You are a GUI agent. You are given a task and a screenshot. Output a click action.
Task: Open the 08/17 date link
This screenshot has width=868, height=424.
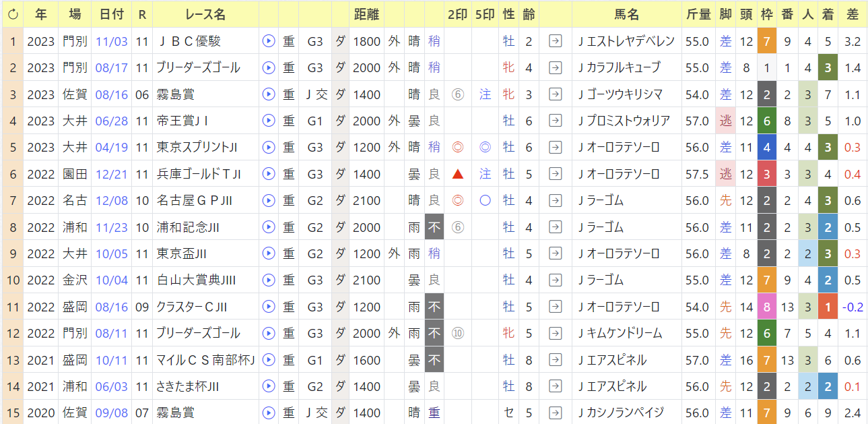(x=111, y=67)
